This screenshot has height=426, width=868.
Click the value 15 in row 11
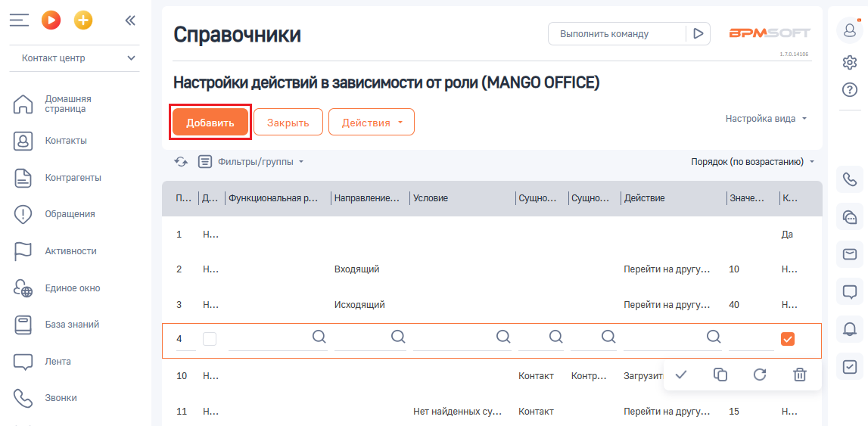coord(735,412)
